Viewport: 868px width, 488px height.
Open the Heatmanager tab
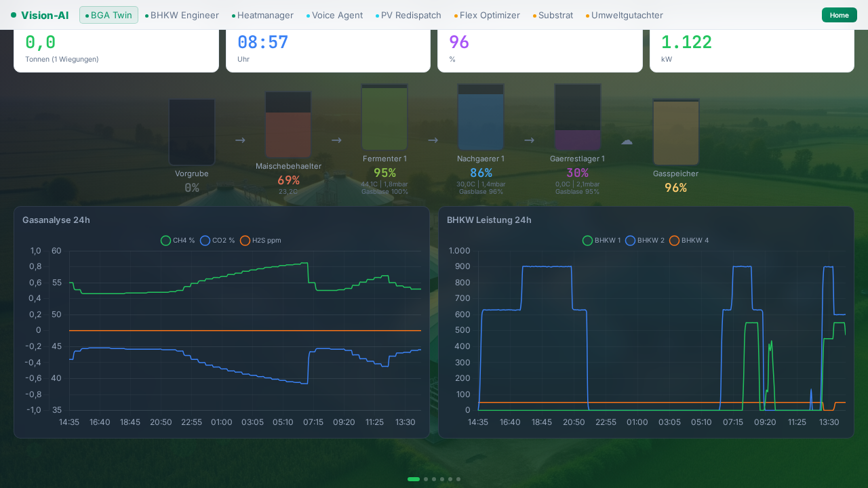point(262,15)
